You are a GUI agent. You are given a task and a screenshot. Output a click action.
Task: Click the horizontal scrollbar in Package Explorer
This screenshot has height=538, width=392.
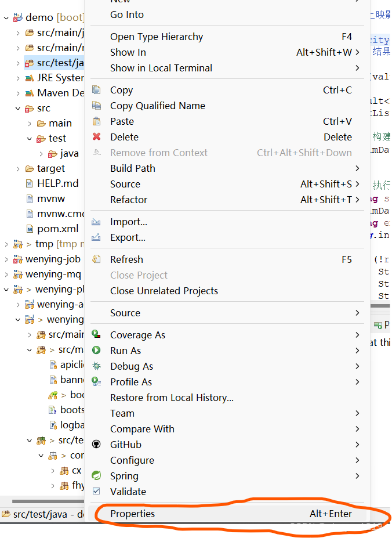pyautogui.click(x=48, y=501)
